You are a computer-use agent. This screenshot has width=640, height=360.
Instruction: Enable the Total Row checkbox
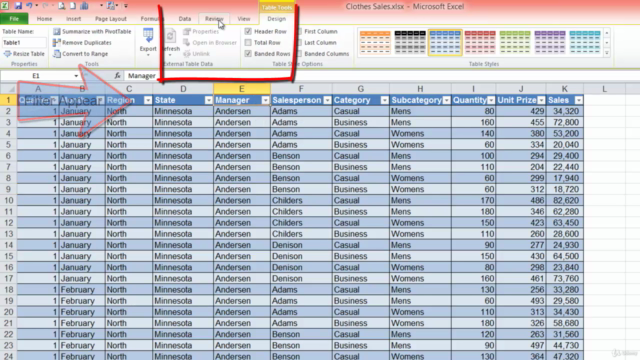(248, 42)
